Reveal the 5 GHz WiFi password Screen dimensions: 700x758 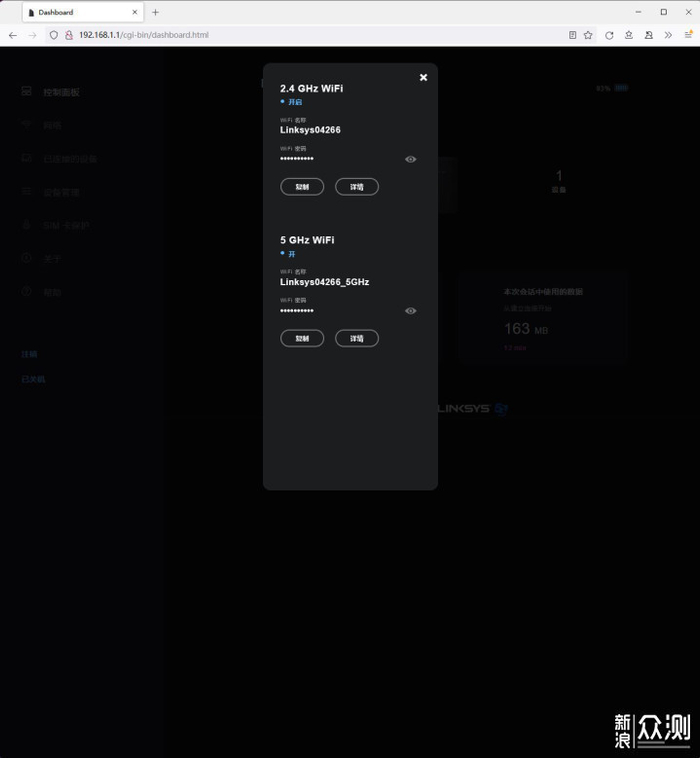point(410,311)
